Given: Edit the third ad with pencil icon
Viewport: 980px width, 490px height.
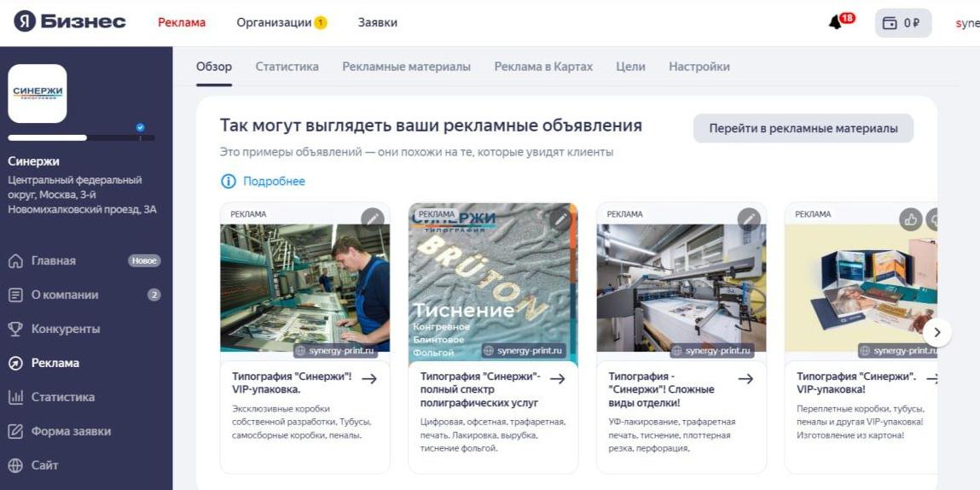Looking at the screenshot, I should 749,219.
